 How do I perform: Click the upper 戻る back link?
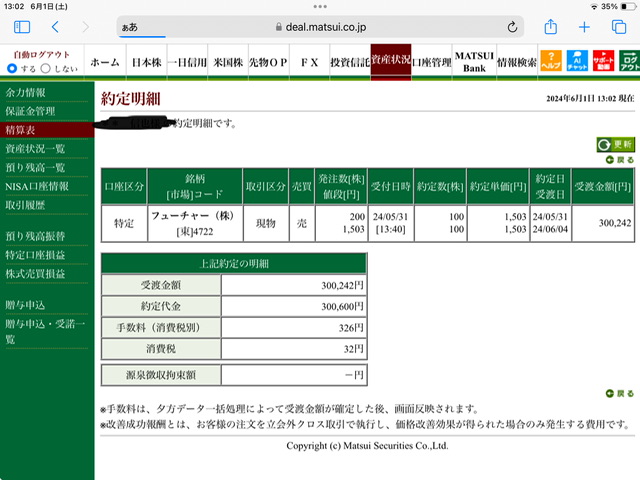[620, 160]
